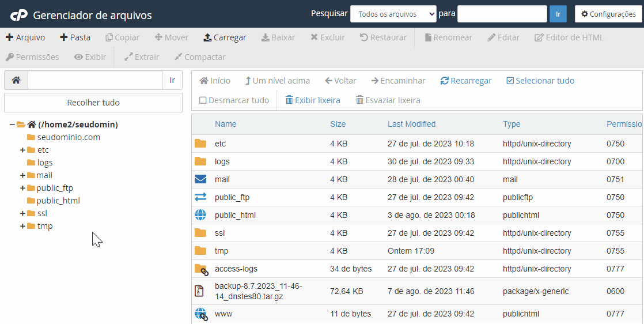Sort by the Name column header

click(x=225, y=124)
